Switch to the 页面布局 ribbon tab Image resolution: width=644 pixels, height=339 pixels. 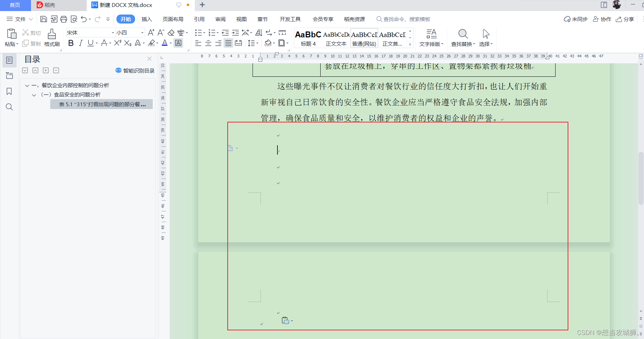(173, 19)
